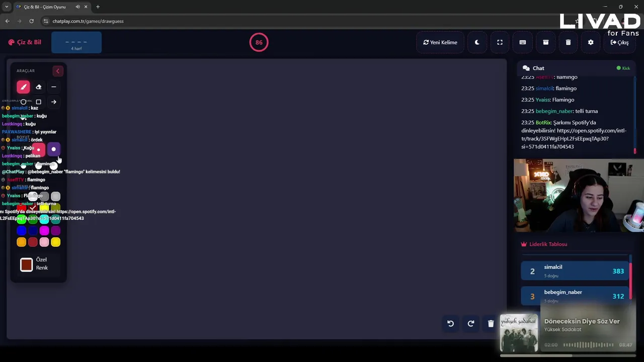This screenshot has height=362, width=644.
Task: Reload the browser page
Action: [31, 21]
